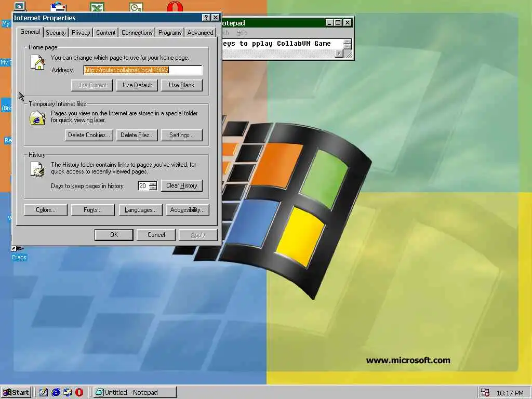The width and height of the screenshot is (532, 399).
Task: Increase days to keep history
Action: click(153, 183)
